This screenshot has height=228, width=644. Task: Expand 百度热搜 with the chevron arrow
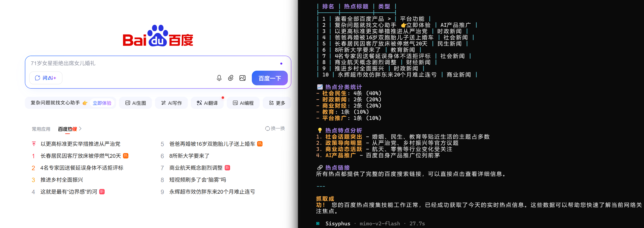(x=80, y=129)
